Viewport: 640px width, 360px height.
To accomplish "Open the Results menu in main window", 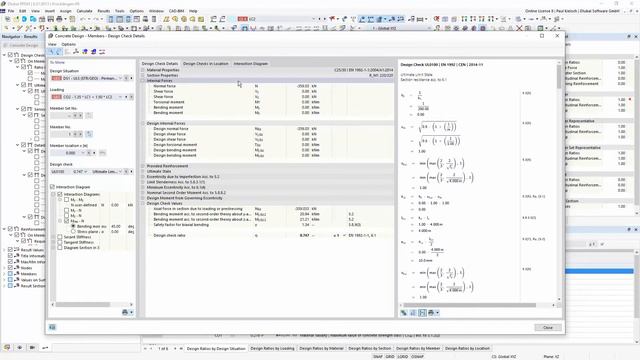I will 104,11.
